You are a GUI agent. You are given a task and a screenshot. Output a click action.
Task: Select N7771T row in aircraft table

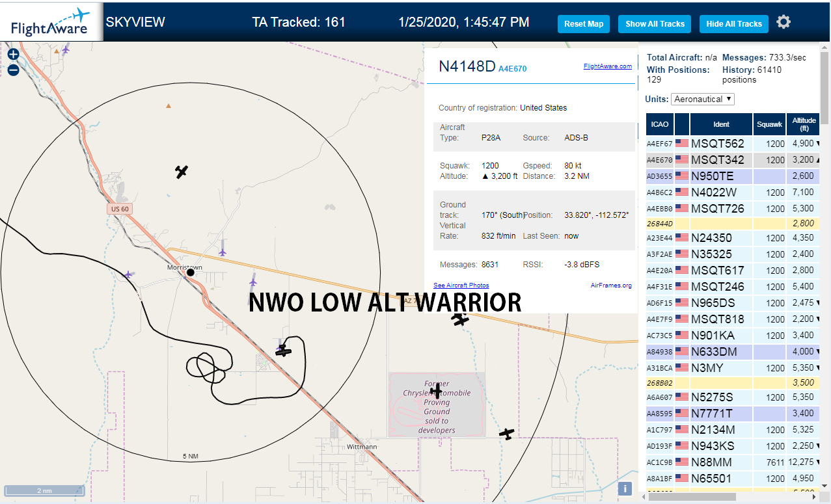[733, 413]
